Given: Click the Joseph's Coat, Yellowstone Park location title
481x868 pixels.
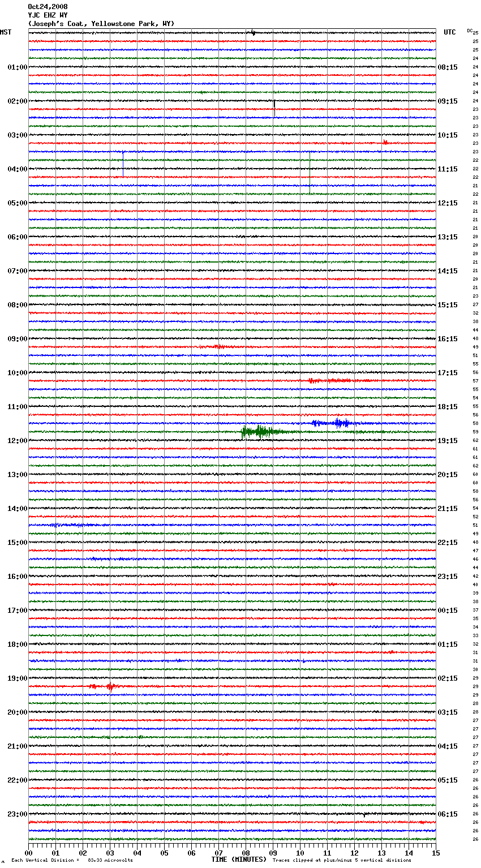Looking at the screenshot, I should click(101, 24).
